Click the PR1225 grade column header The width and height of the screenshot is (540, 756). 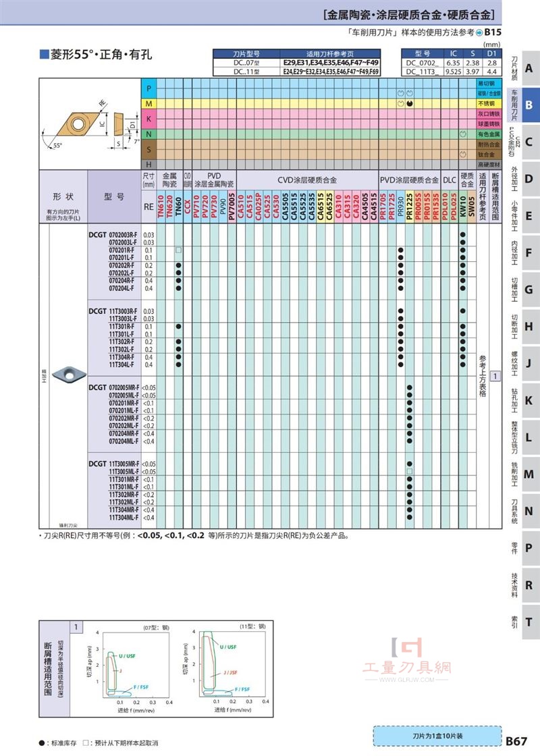[409, 206]
